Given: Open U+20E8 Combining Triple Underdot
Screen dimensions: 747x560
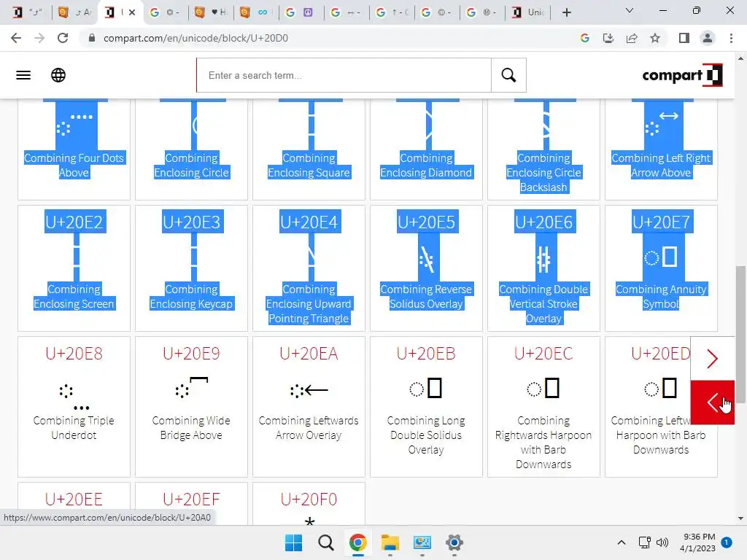Looking at the screenshot, I should click(x=74, y=407).
